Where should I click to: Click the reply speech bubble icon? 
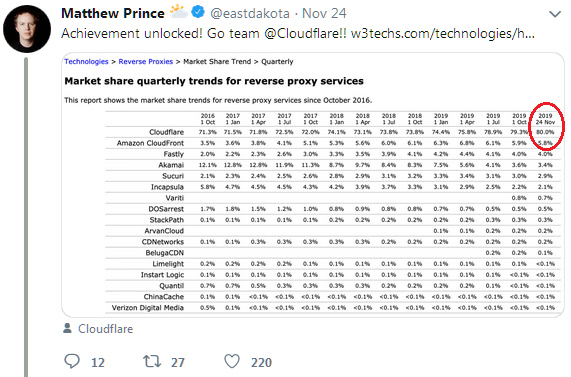pos(72,361)
